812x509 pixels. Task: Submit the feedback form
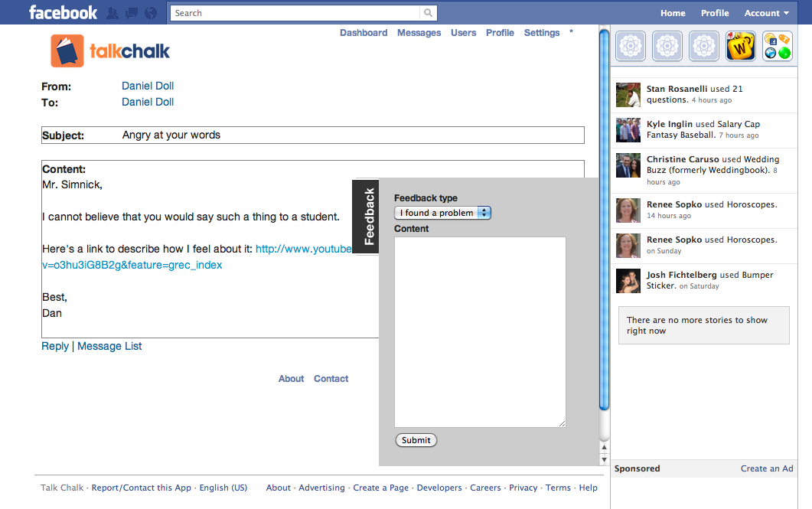click(x=416, y=440)
